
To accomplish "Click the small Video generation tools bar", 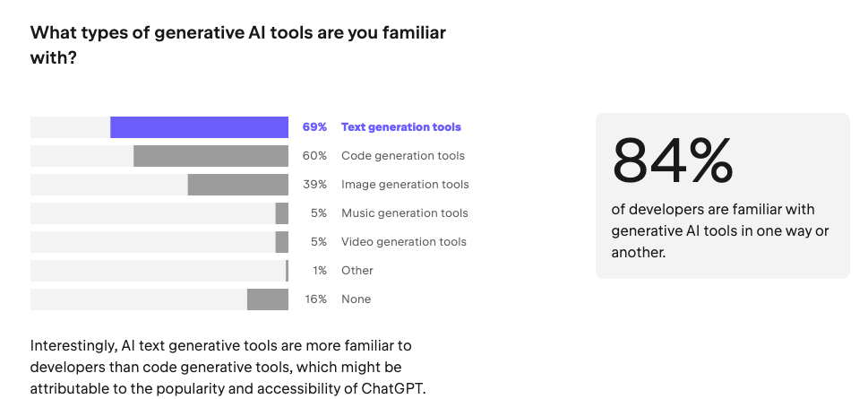I will 282,242.
